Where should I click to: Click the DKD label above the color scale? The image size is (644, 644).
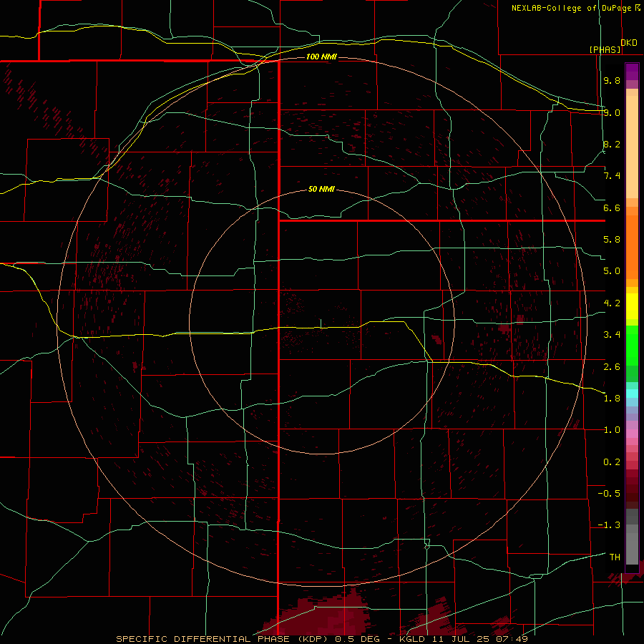coord(629,43)
